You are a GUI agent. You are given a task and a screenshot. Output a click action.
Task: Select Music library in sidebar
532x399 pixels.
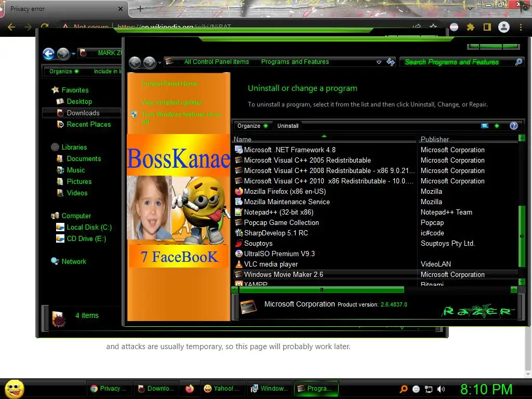pos(76,170)
